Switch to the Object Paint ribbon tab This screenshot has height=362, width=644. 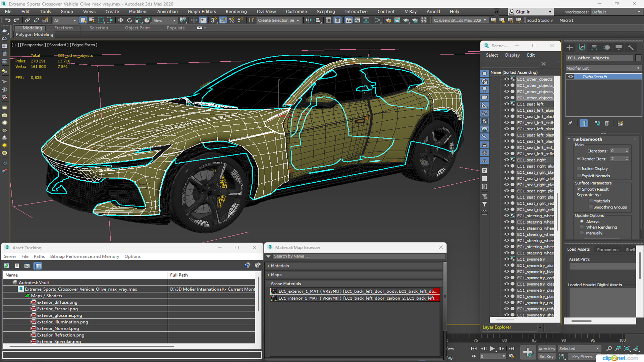click(x=137, y=28)
